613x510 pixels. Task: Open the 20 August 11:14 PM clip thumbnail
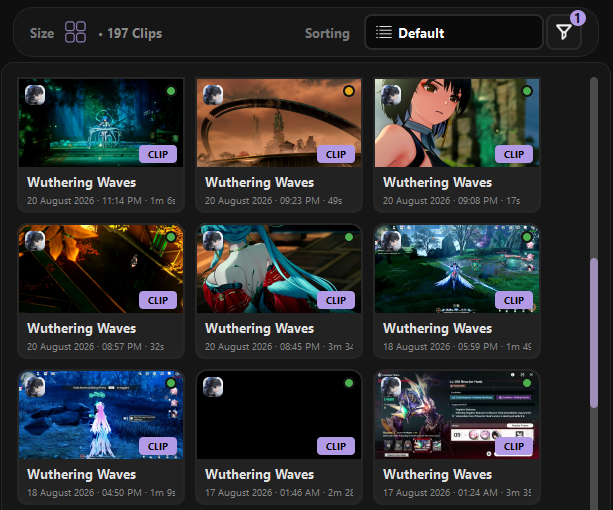pyautogui.click(x=101, y=123)
